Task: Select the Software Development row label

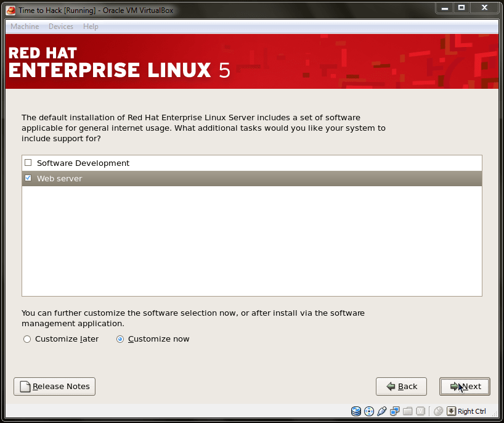Action: (x=83, y=163)
